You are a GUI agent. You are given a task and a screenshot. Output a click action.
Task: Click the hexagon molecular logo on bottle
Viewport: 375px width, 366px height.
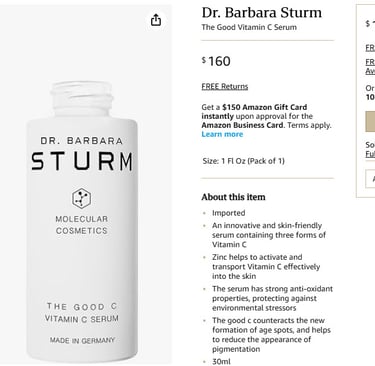click(x=81, y=198)
